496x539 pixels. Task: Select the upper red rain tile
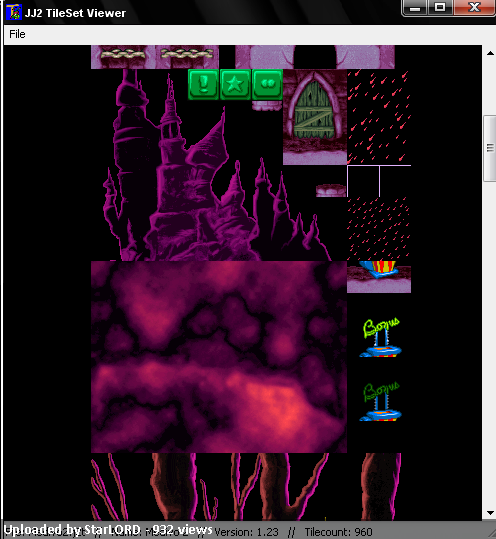click(379, 117)
